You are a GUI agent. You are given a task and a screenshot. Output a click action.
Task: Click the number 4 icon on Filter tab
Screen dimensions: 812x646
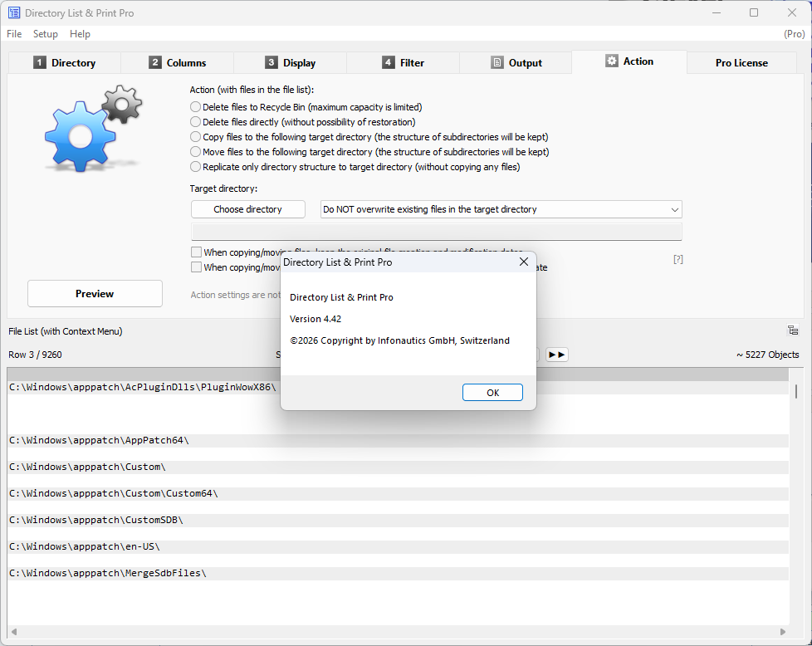[x=388, y=62]
